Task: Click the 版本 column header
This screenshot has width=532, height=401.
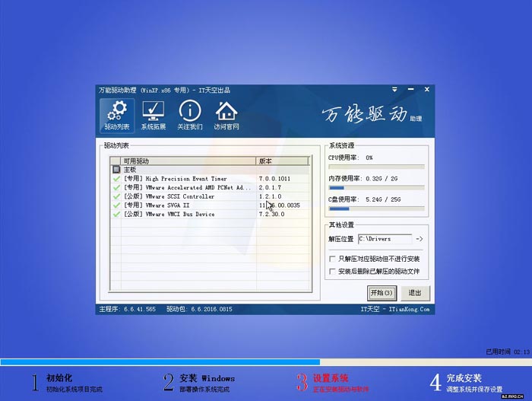Action: pyautogui.click(x=282, y=161)
